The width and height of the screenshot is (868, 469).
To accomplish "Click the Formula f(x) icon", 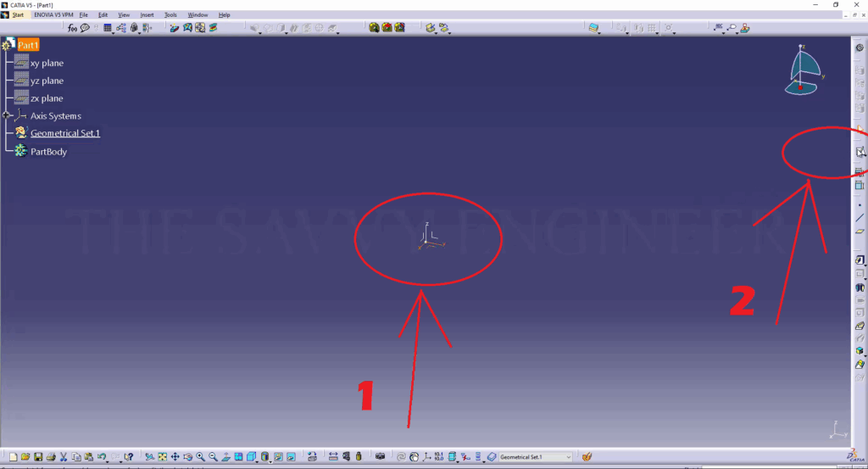I will (72, 28).
